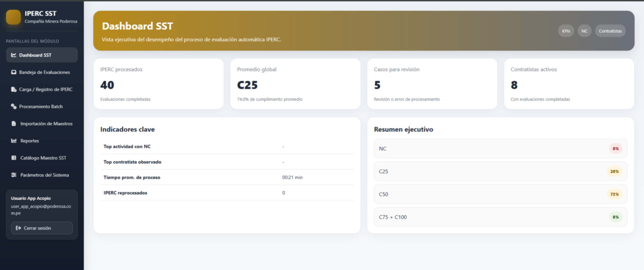
Task: Click the 20% badge in C25 row
Action: point(614,171)
